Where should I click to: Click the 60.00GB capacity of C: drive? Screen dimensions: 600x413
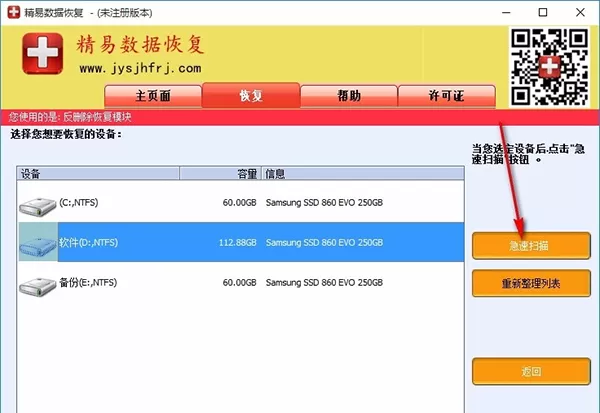coord(240,202)
